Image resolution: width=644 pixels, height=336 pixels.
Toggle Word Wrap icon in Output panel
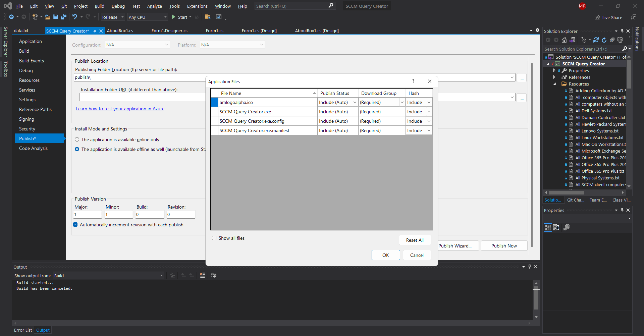click(x=214, y=275)
